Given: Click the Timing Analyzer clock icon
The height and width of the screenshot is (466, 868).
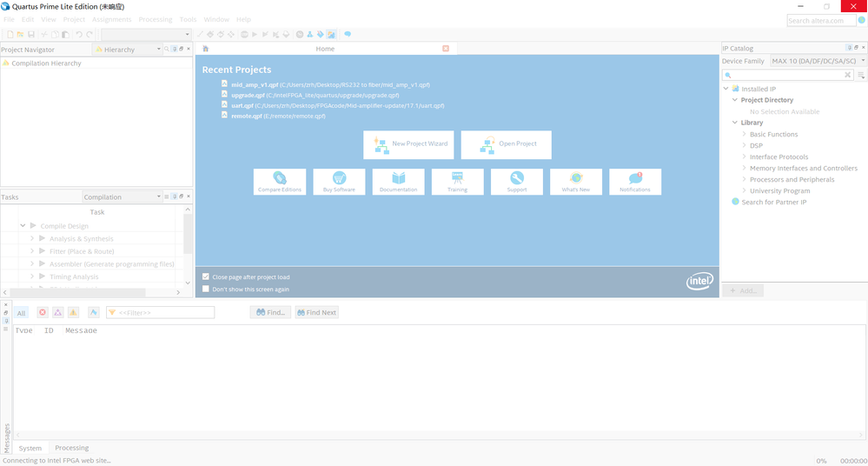Looking at the screenshot, I should [x=300, y=35].
